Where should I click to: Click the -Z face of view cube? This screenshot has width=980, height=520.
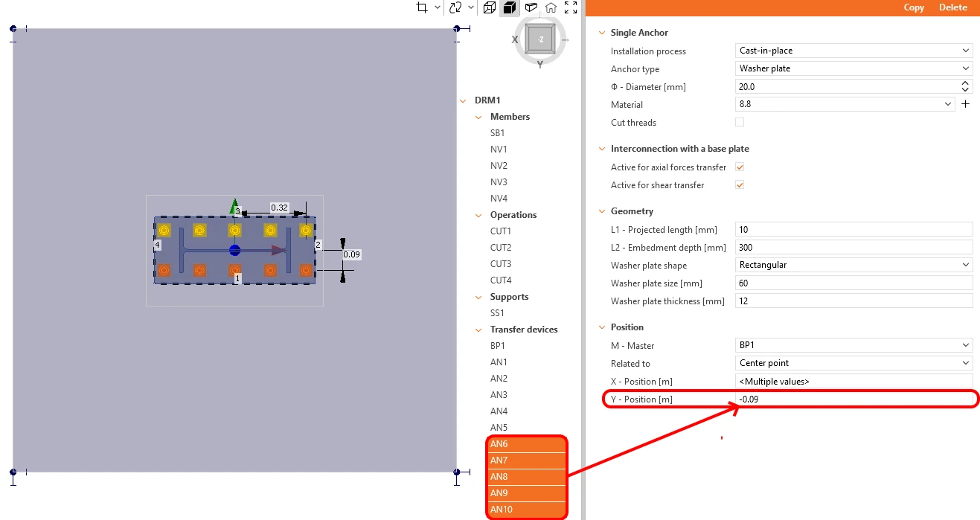(540, 39)
